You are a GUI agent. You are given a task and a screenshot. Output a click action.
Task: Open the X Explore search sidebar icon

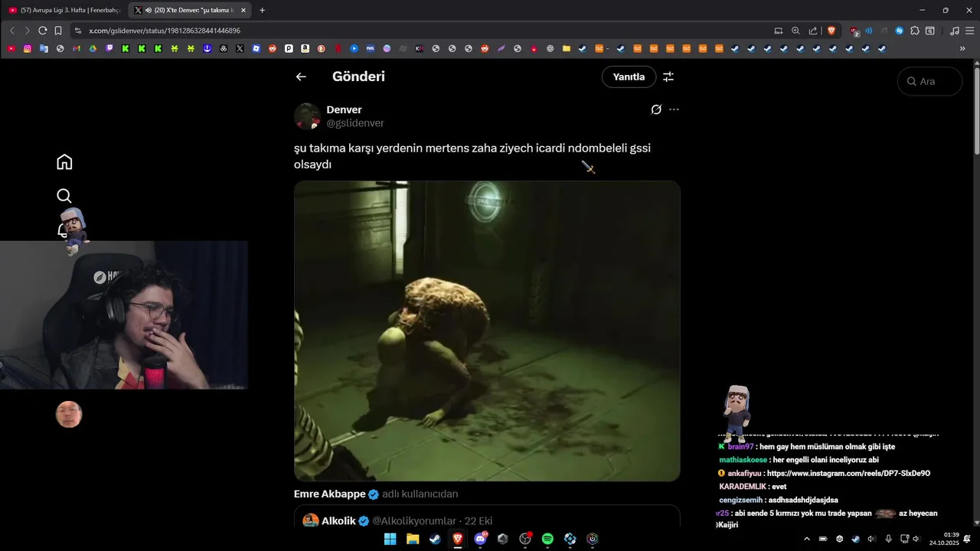click(64, 196)
